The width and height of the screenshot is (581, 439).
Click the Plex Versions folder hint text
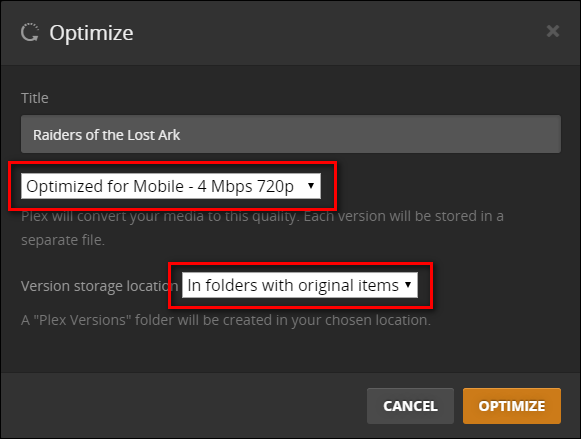click(x=226, y=320)
